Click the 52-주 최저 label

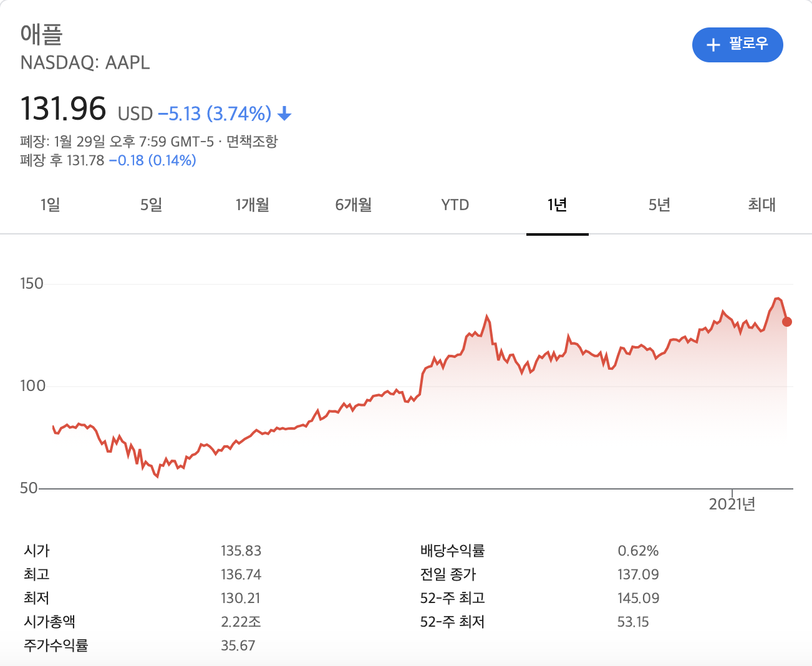coord(453,622)
